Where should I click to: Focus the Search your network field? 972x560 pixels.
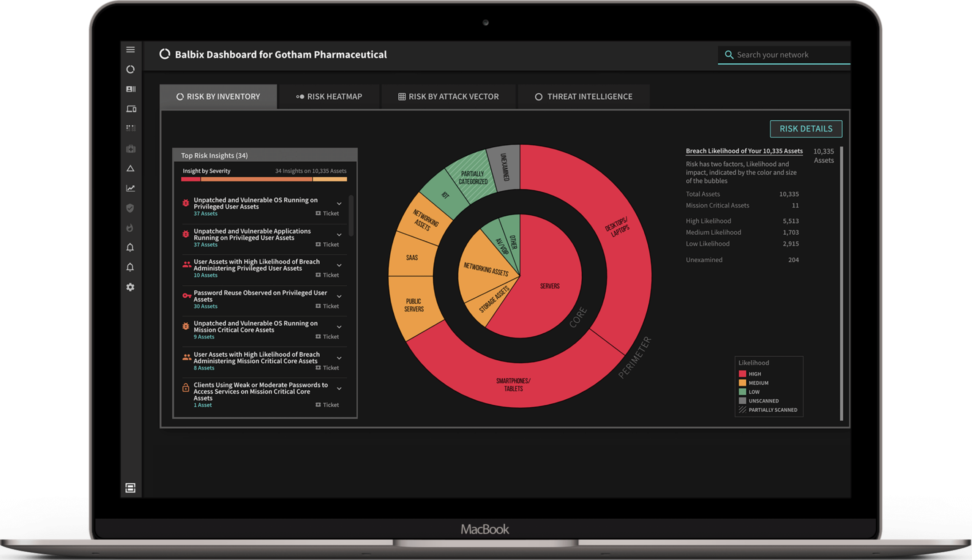(784, 55)
